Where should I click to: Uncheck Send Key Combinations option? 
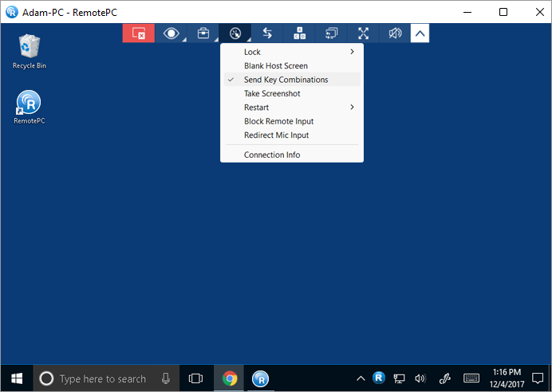(286, 80)
